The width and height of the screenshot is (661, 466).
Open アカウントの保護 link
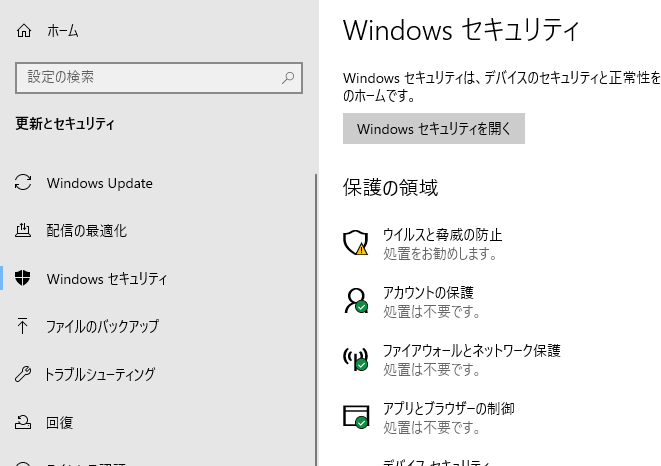click(x=428, y=293)
